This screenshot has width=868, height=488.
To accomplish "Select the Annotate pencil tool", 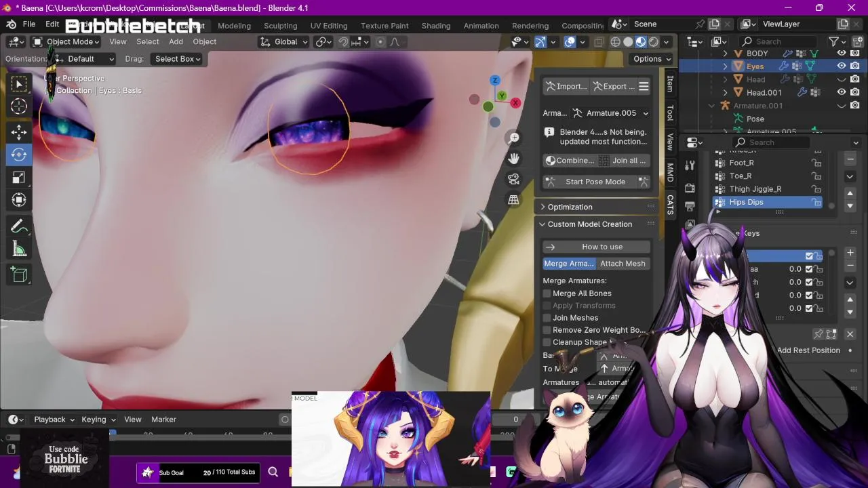I will coord(19,226).
